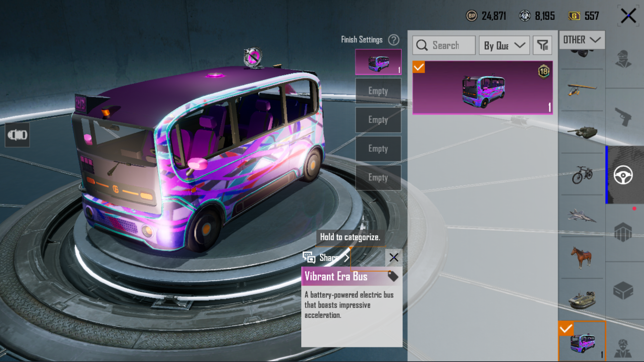Click the Hold to categorize tooltip

coord(350,237)
